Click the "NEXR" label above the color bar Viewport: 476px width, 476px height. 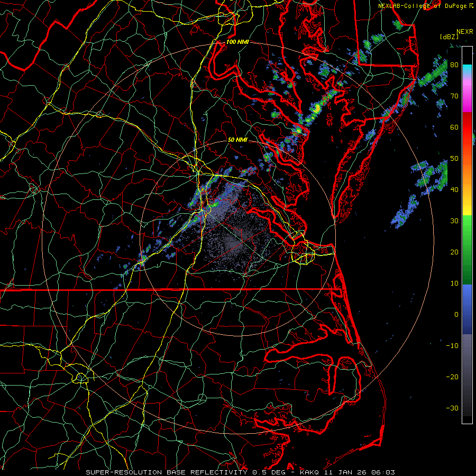coord(465,32)
